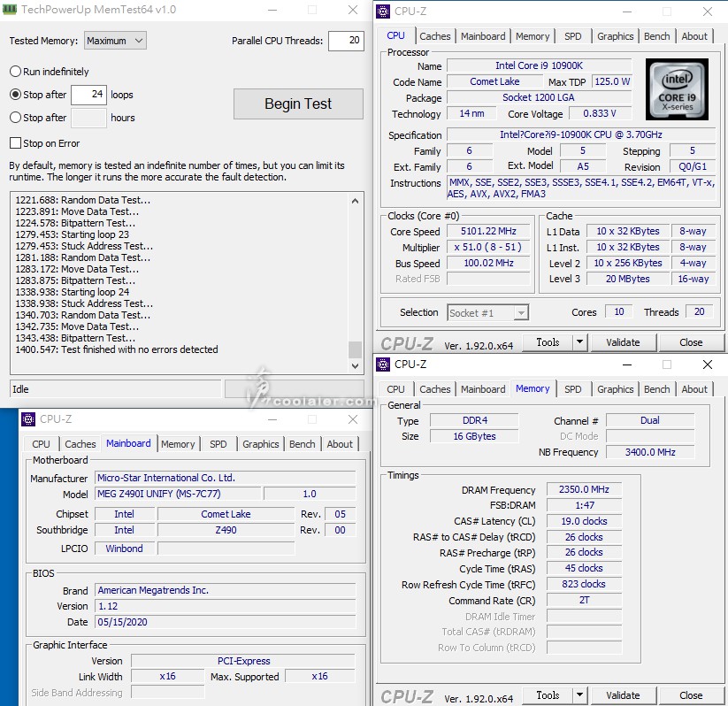Click Validate in the Memory window
The image size is (728, 706).
[623, 695]
